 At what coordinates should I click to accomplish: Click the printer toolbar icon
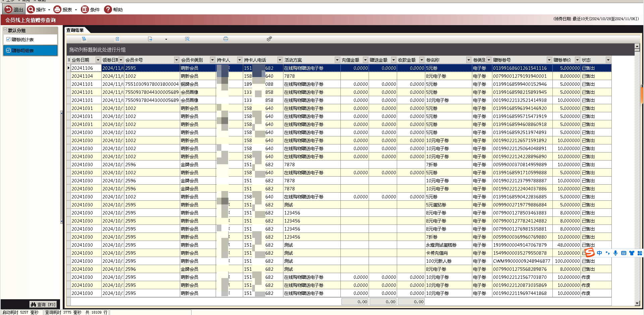click(226, 39)
